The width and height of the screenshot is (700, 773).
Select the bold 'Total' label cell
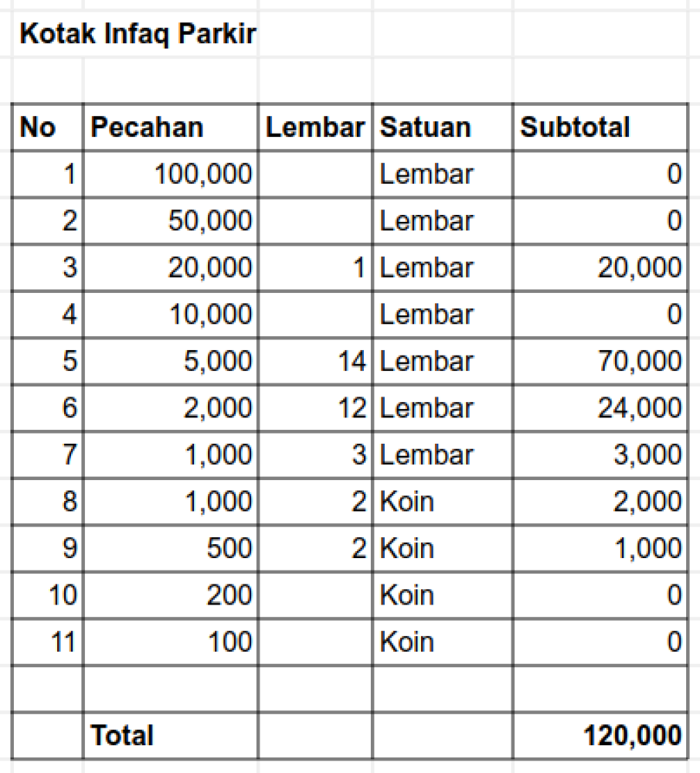170,735
